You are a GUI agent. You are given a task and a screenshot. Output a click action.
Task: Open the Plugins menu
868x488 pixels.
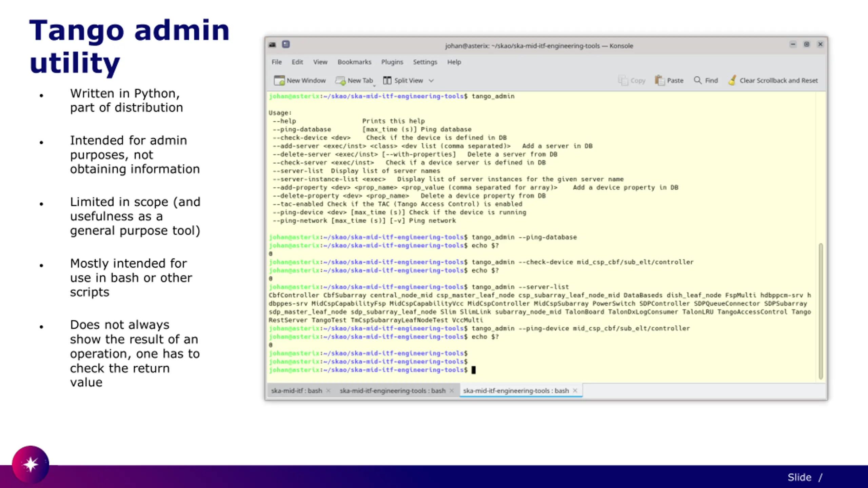point(392,62)
